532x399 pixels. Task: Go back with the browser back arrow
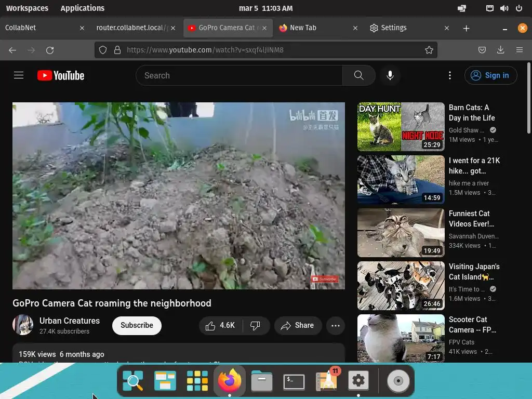click(12, 50)
